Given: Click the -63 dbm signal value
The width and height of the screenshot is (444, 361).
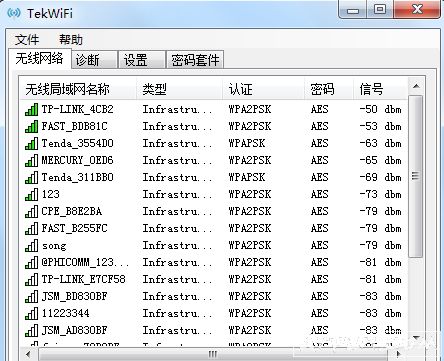Looking at the screenshot, I should [x=380, y=143].
